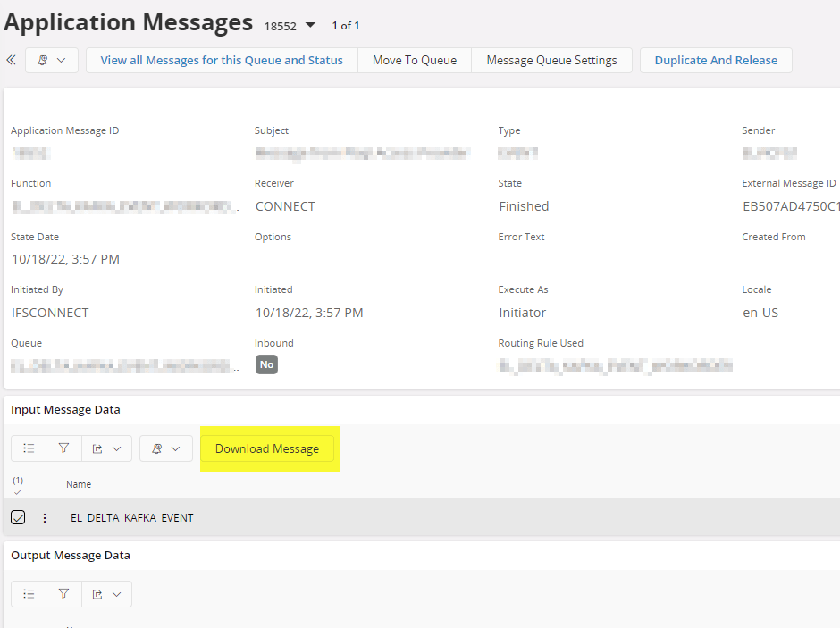This screenshot has height=628, width=840.
Task: Uncheck the EL_DELTA_KAFKA_EVENT_ row checkbox
Action: tap(18, 518)
